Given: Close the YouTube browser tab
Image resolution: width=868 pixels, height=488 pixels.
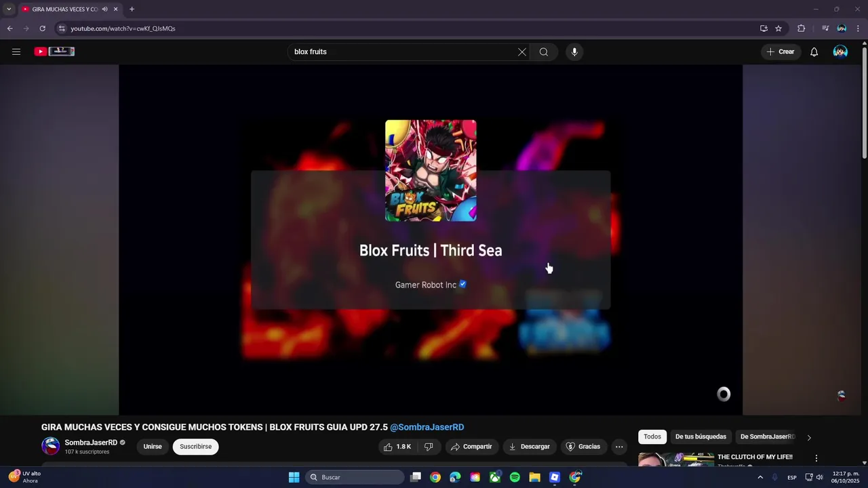Looking at the screenshot, I should 115,9.
